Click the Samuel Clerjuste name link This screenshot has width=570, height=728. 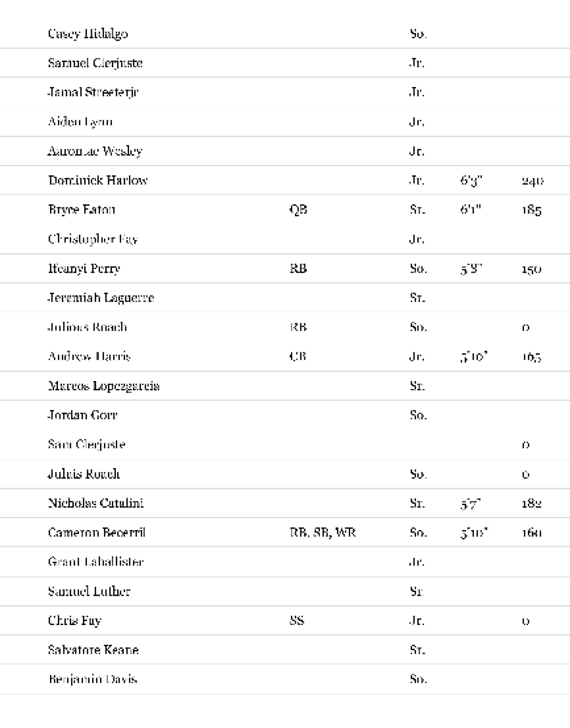(95, 63)
